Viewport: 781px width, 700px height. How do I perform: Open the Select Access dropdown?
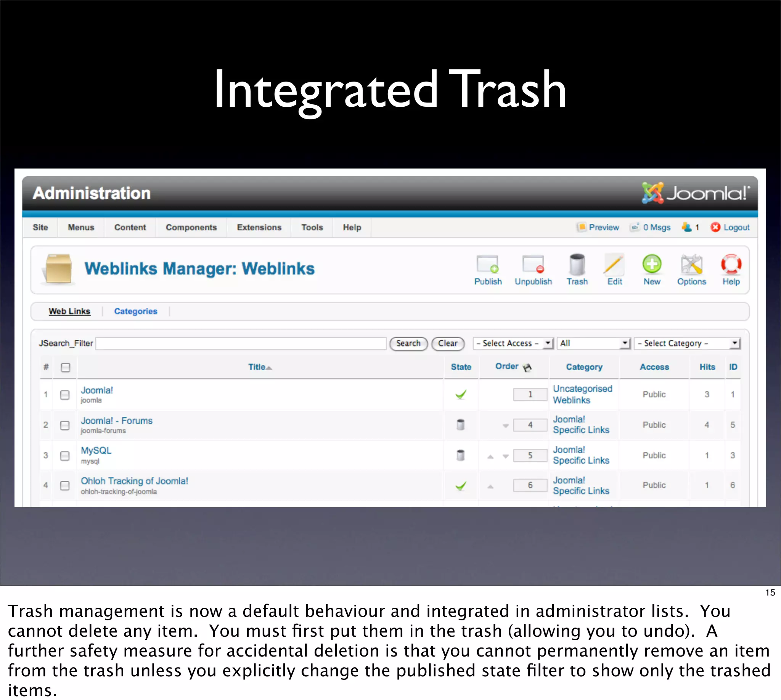[513, 343]
